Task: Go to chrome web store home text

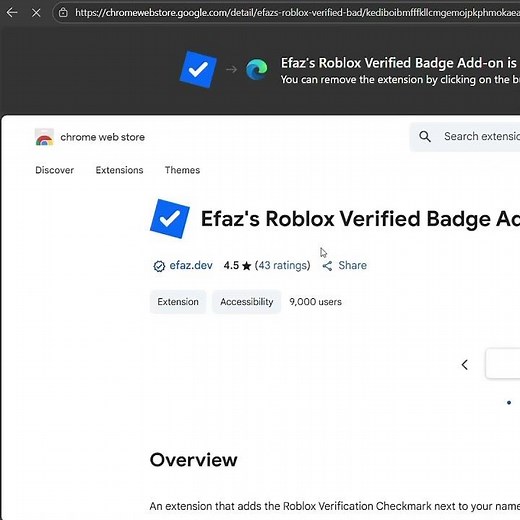Action: click(x=103, y=137)
